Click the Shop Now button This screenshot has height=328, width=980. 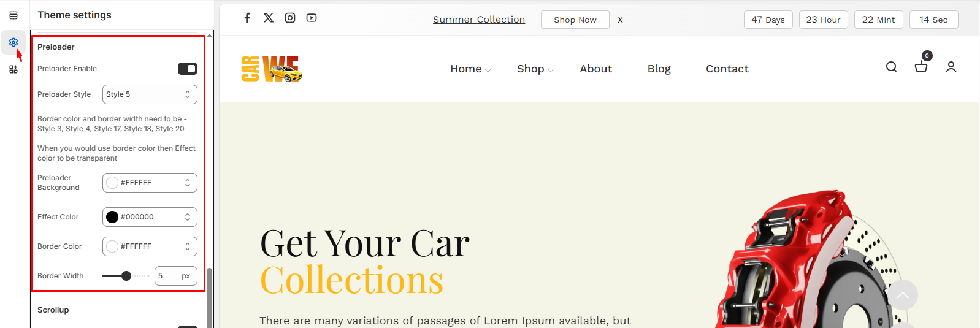tap(575, 20)
